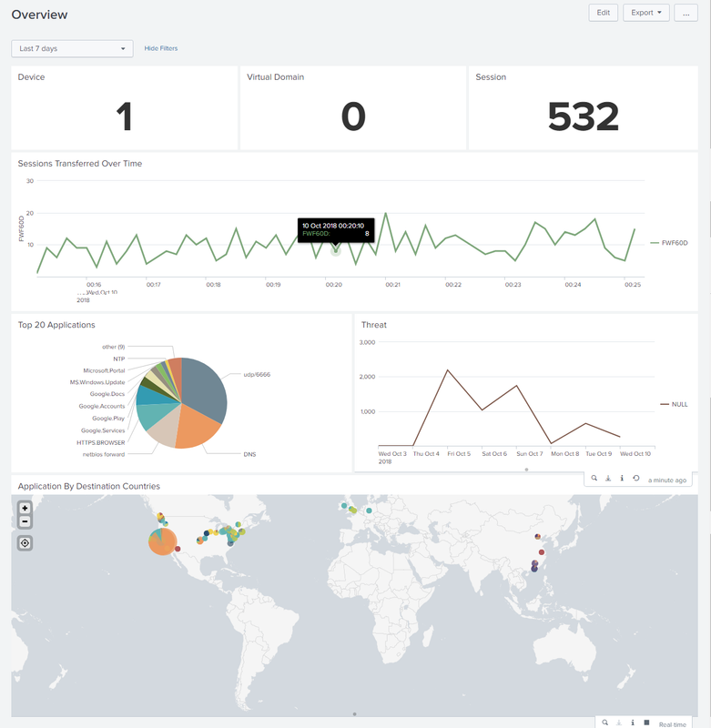Click the 'Real time' status text
Image resolution: width=711 pixels, height=728 pixels.
[x=672, y=724]
